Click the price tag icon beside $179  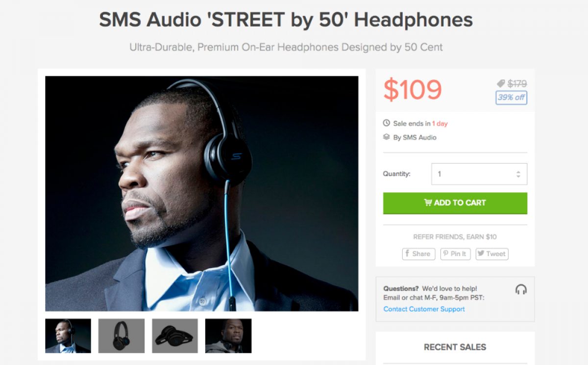pyautogui.click(x=501, y=84)
